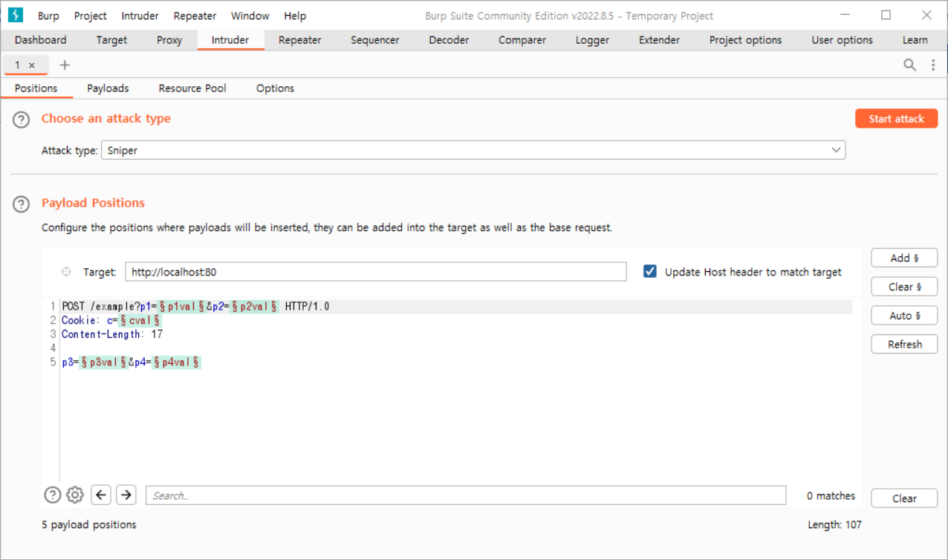
Task: Open search settings gear icon
Action: (x=75, y=495)
